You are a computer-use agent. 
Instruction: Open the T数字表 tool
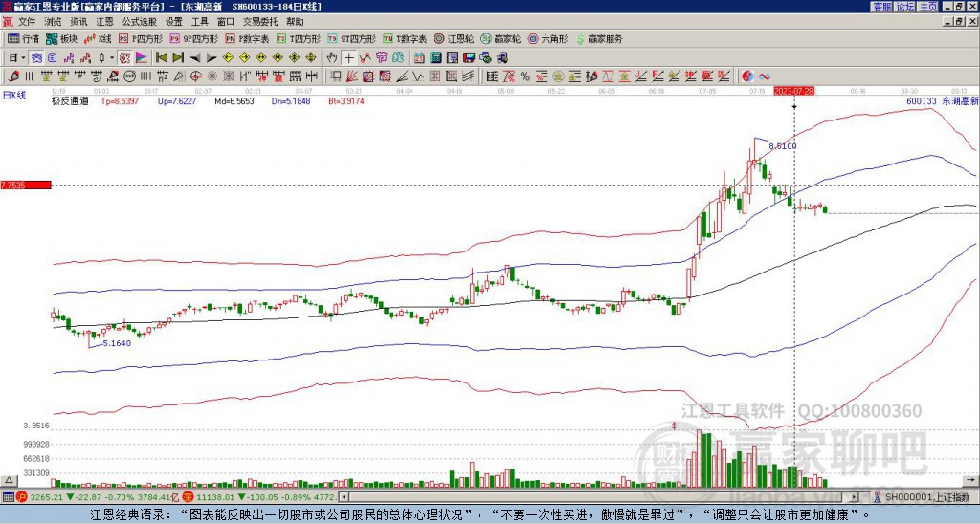click(x=405, y=38)
